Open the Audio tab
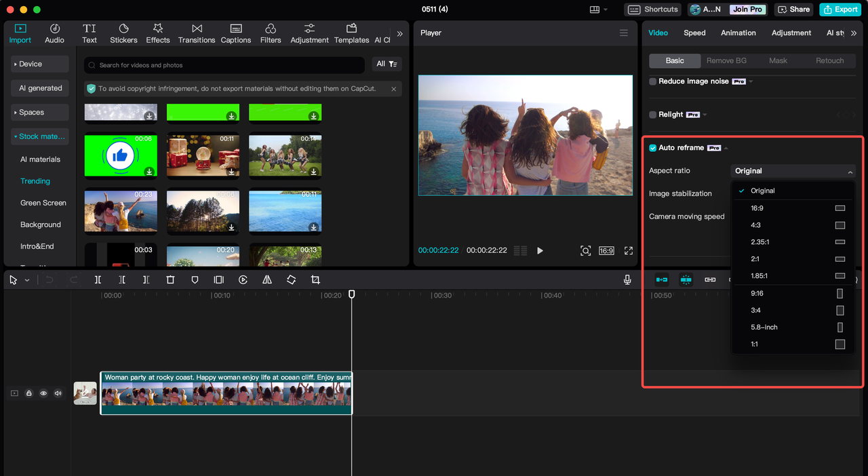The height and width of the screenshot is (476, 868). 55,33
